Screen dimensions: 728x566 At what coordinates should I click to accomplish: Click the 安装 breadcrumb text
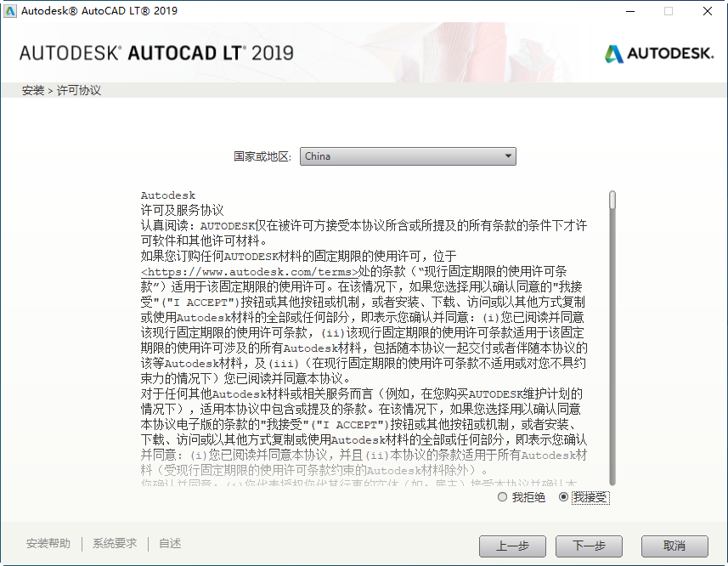coord(33,91)
